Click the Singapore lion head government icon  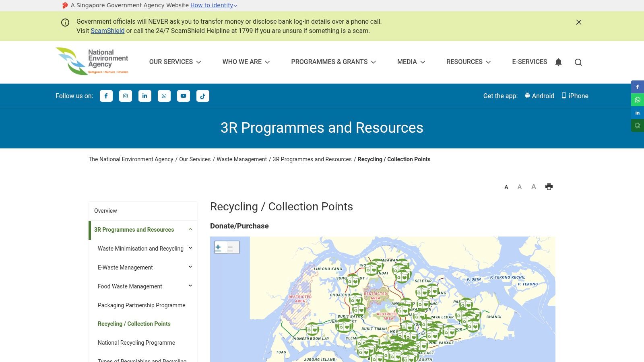click(x=65, y=5)
